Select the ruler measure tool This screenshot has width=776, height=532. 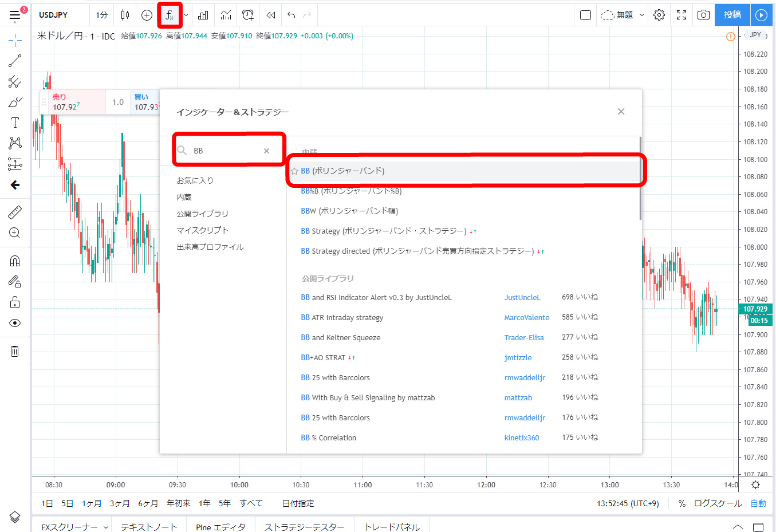click(15, 212)
